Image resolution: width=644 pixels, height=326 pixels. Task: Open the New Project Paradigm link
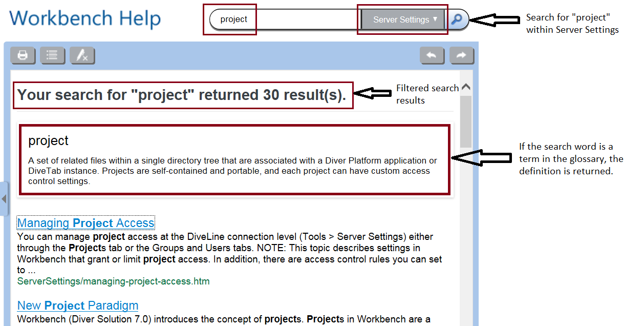[x=78, y=305]
